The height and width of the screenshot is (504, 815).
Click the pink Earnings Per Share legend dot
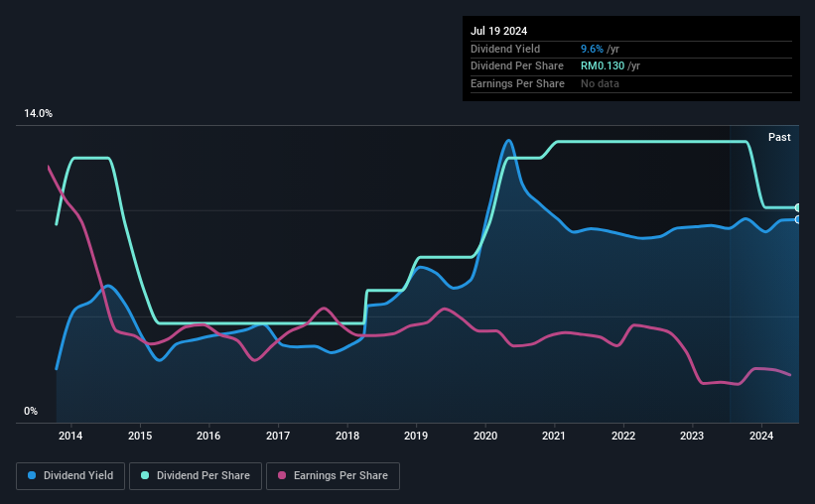click(282, 475)
